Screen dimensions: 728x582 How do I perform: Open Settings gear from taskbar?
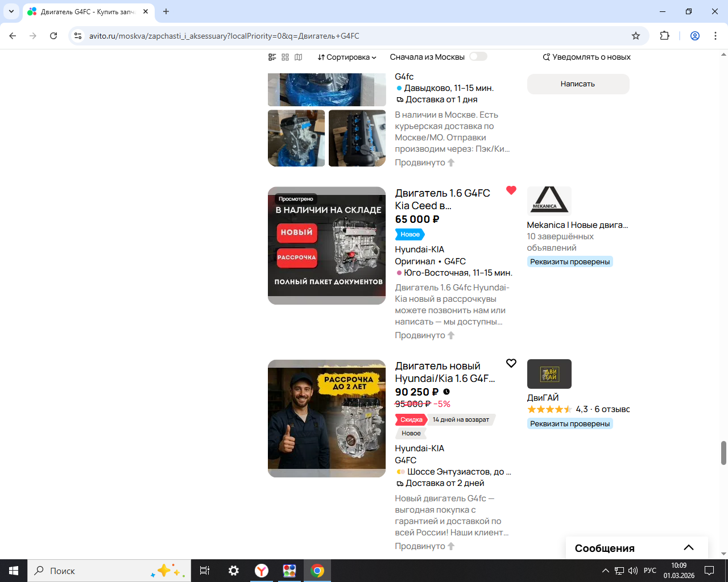(x=233, y=571)
